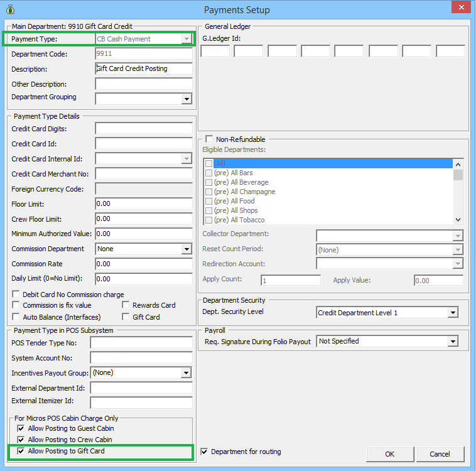Check (pre) All Beverage item
Viewport: 476px width, 471px height.
208,182
